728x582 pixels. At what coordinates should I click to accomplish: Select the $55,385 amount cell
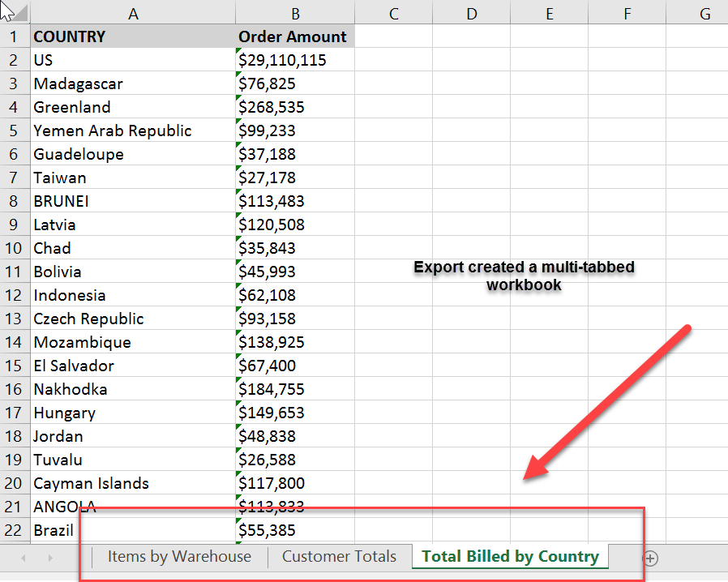(295, 530)
